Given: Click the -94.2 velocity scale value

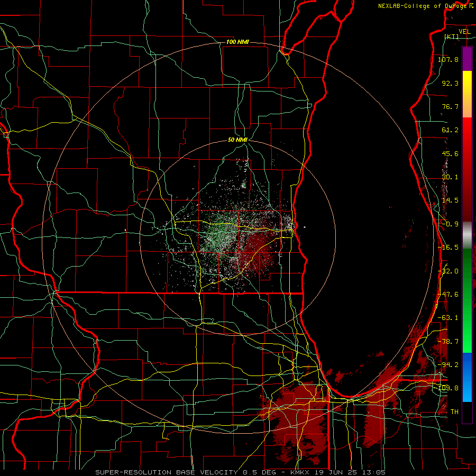Looking at the screenshot, I should click(x=448, y=365).
